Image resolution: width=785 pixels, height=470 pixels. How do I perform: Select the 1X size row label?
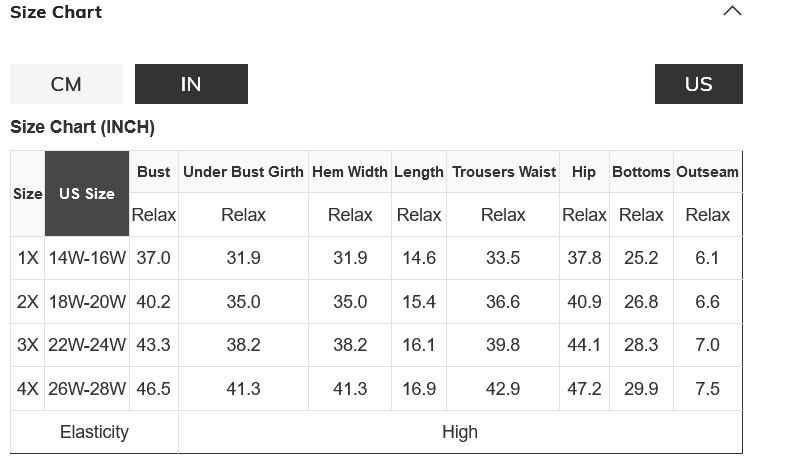click(x=28, y=258)
